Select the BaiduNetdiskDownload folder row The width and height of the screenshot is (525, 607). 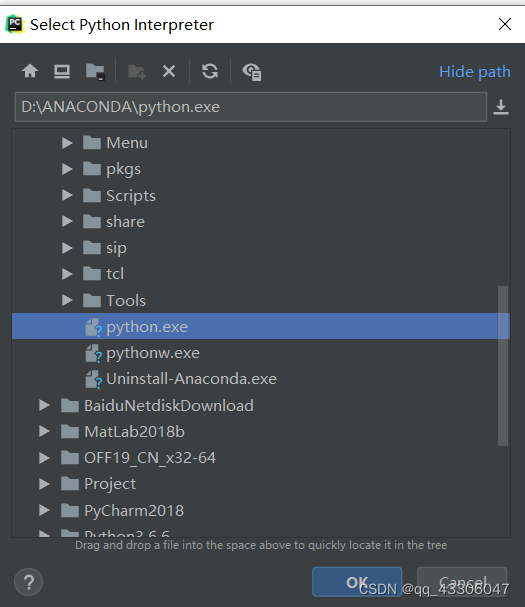pyautogui.click(x=261, y=405)
